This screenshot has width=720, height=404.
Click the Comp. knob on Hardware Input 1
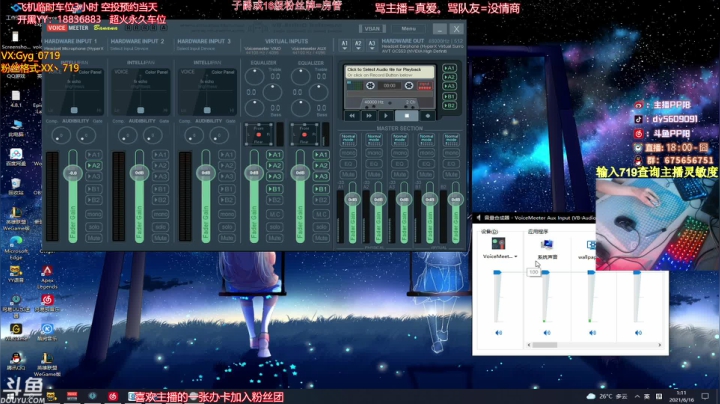[61, 135]
